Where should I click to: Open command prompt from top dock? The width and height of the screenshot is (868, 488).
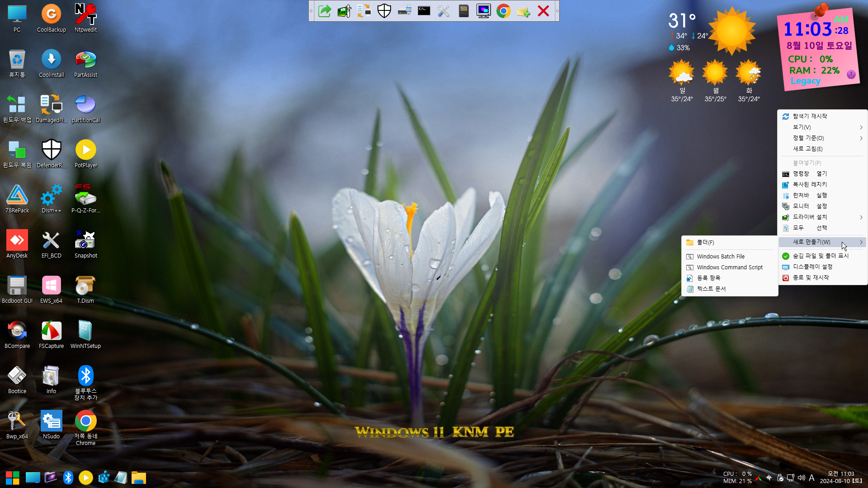[424, 11]
